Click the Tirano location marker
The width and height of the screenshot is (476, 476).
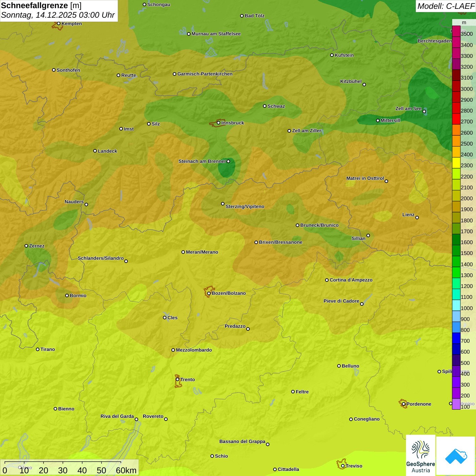pos(38,349)
